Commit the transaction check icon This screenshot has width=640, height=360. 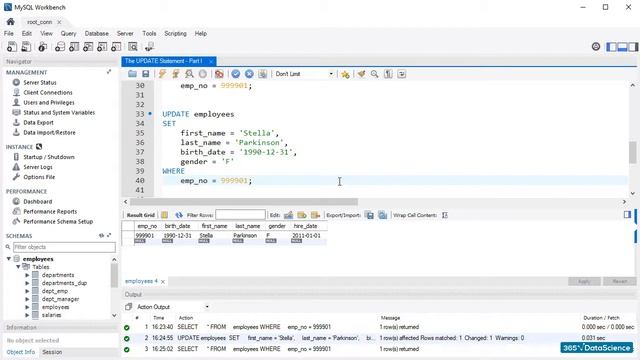pos(236,74)
